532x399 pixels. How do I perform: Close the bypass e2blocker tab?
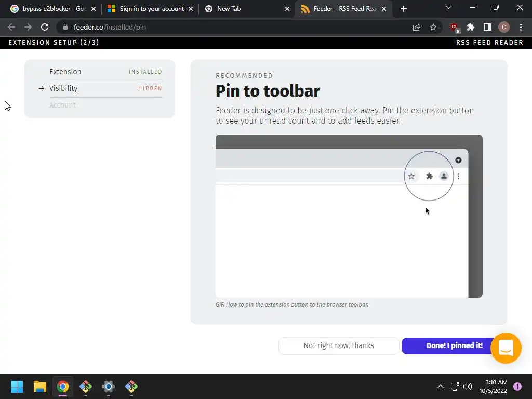click(94, 9)
